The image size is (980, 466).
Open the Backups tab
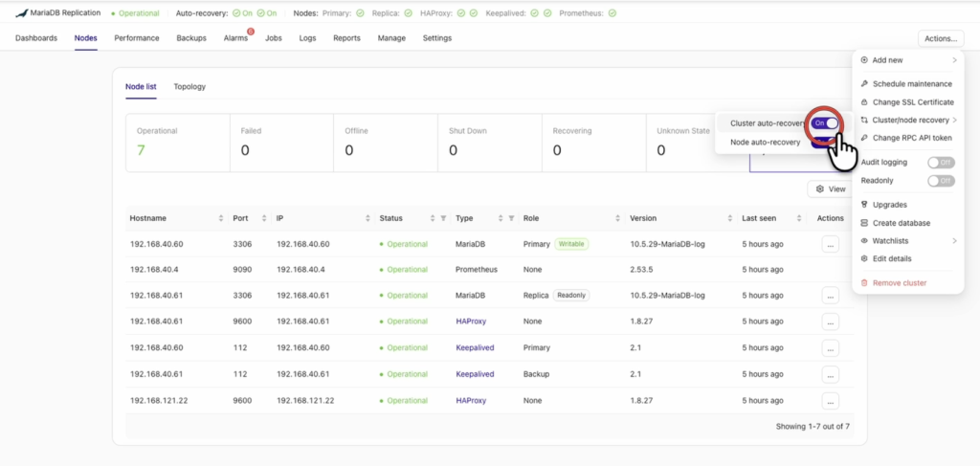point(191,38)
